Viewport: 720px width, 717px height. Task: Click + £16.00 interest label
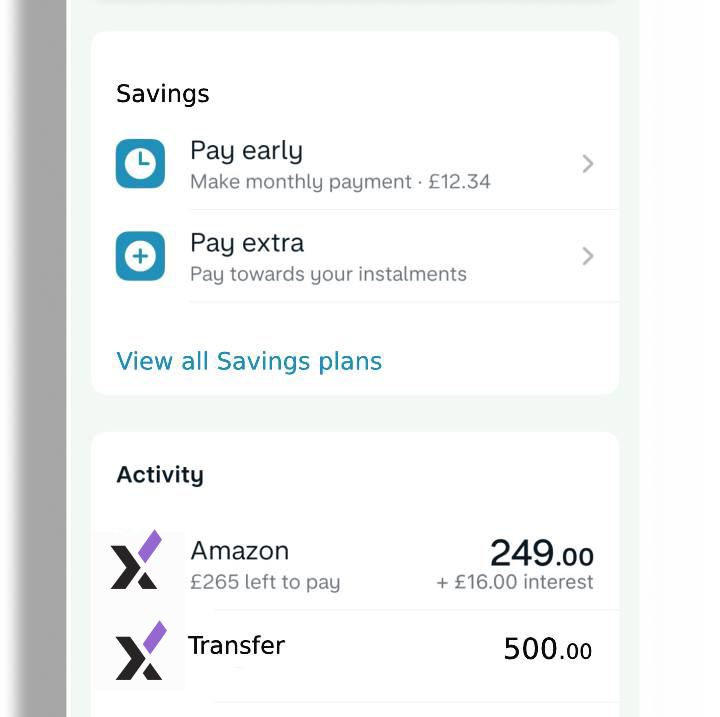click(x=515, y=582)
